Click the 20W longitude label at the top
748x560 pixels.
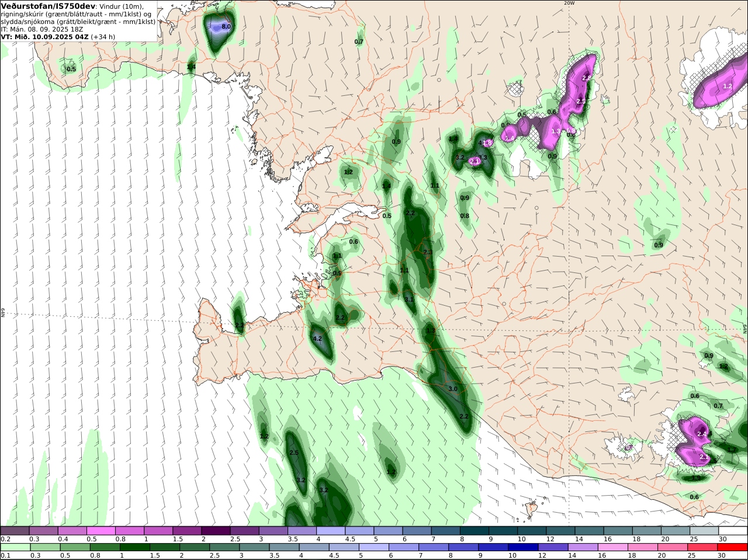[569, 3]
